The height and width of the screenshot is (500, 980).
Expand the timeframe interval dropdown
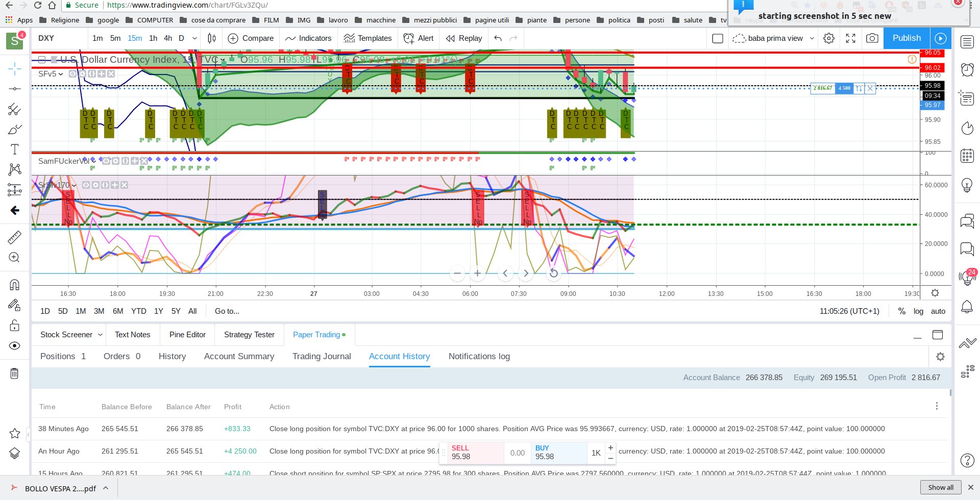coord(194,38)
